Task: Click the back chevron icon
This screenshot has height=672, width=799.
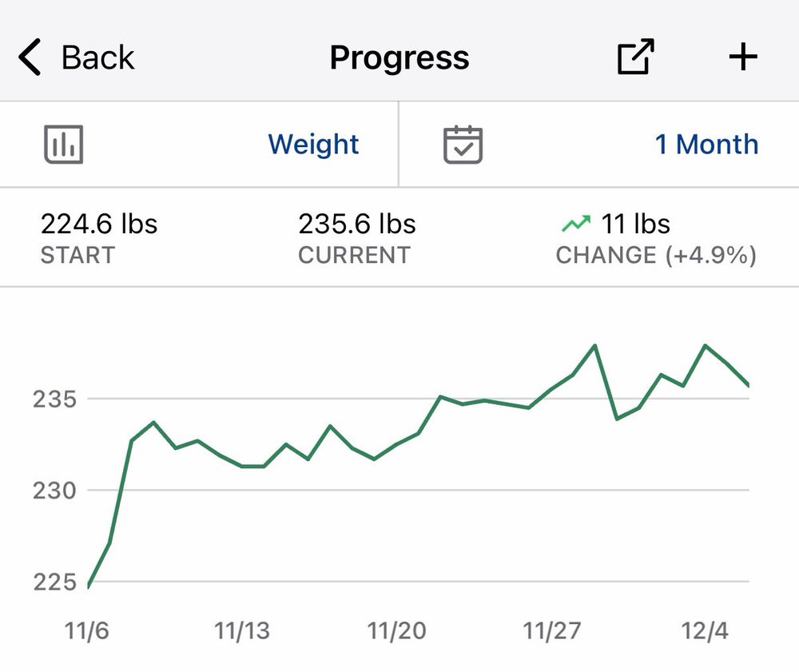Action: click(x=30, y=56)
